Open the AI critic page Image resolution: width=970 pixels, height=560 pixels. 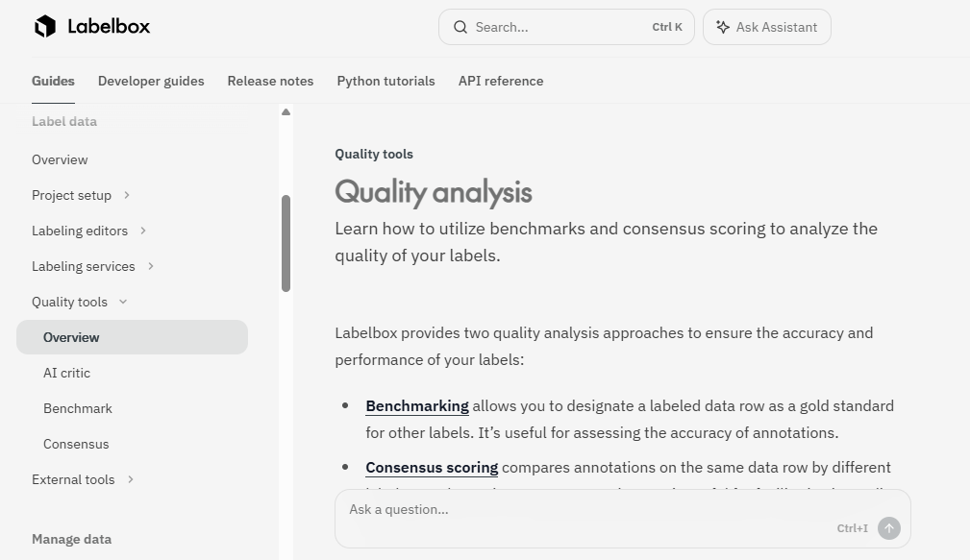click(x=66, y=373)
